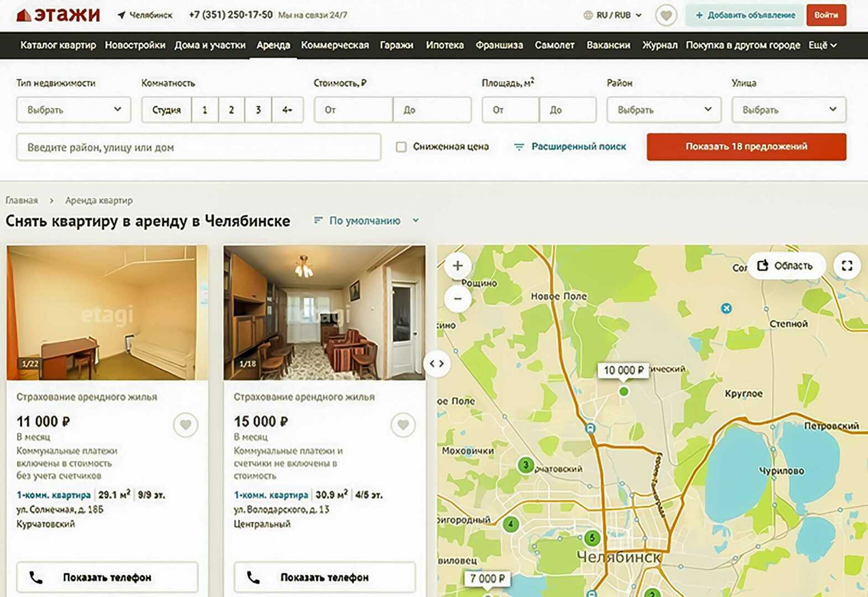
Task: Click Показать 18 предложений button
Action: click(x=746, y=147)
